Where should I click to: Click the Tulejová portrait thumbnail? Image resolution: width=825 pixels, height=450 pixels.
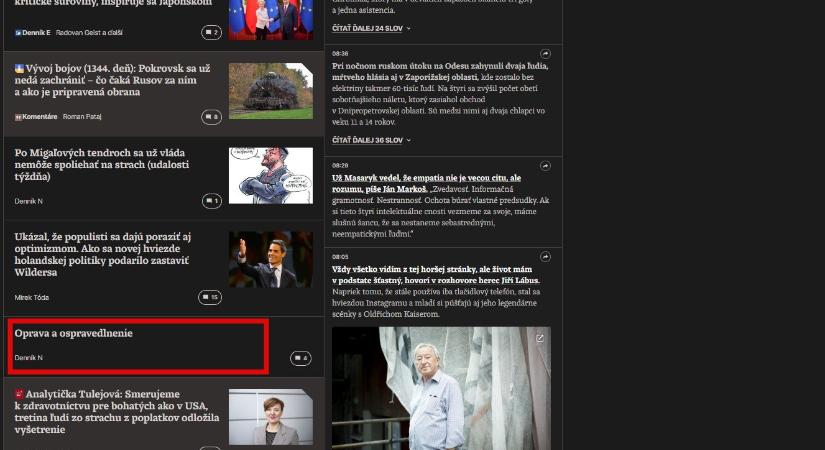point(271,417)
